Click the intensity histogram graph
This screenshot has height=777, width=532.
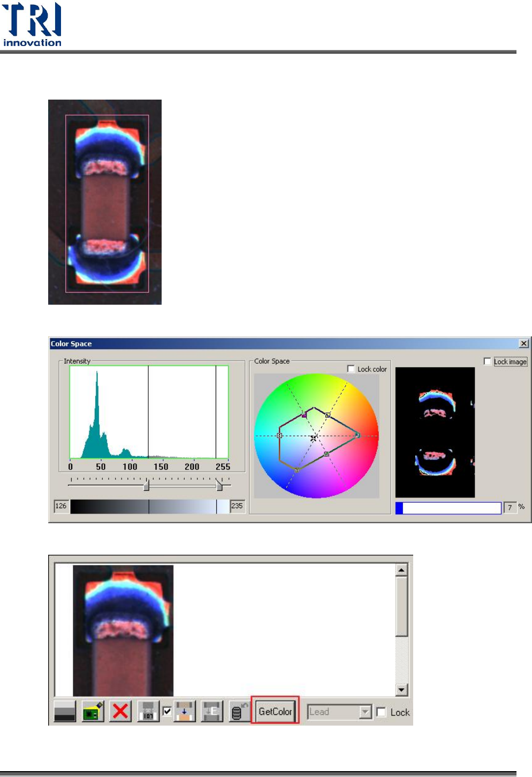149,412
